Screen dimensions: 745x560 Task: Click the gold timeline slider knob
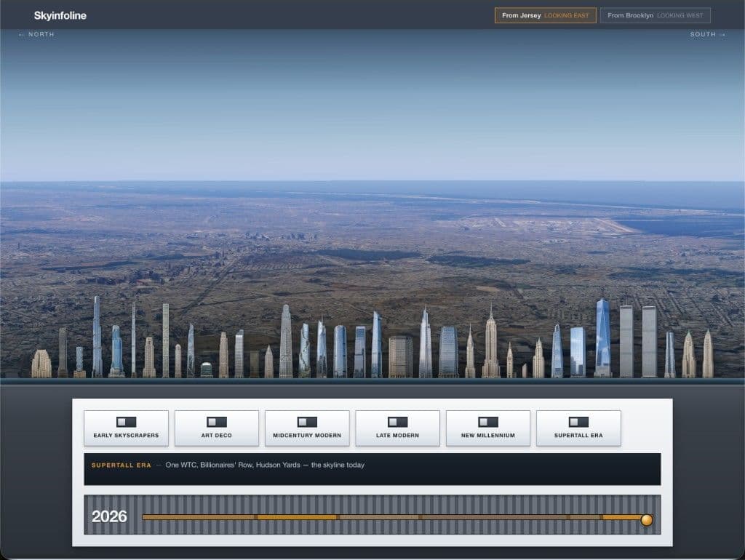[647, 519]
